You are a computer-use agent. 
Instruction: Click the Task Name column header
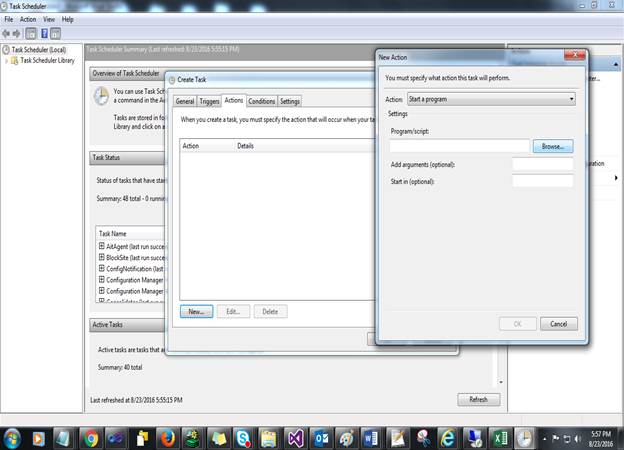point(113,234)
